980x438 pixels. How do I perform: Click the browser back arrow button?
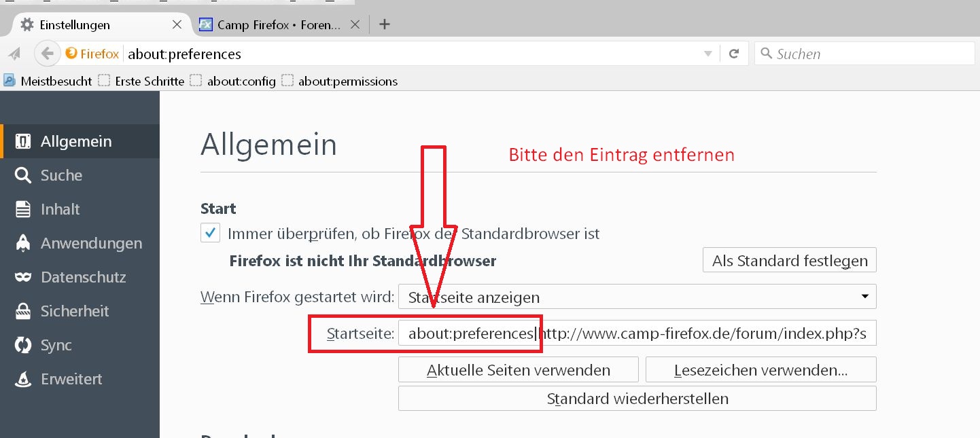pos(46,54)
